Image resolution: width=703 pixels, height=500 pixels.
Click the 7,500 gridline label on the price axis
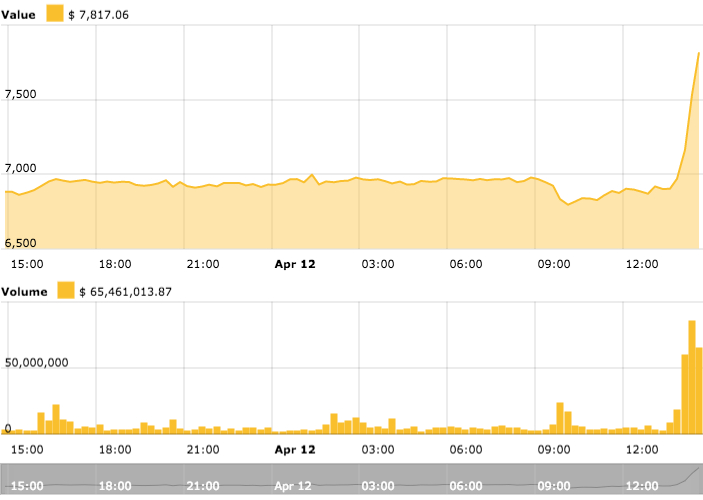21,94
